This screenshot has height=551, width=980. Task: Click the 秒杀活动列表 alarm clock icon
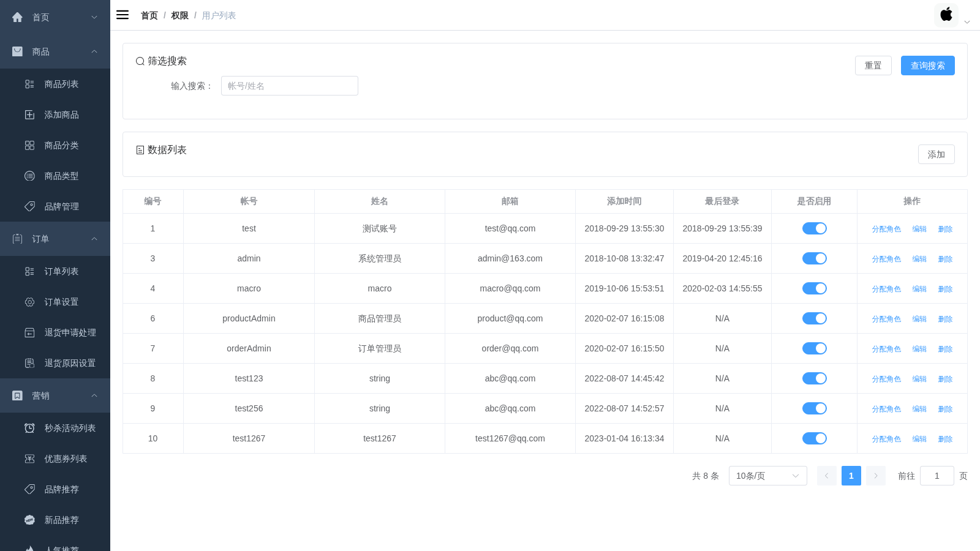29,428
